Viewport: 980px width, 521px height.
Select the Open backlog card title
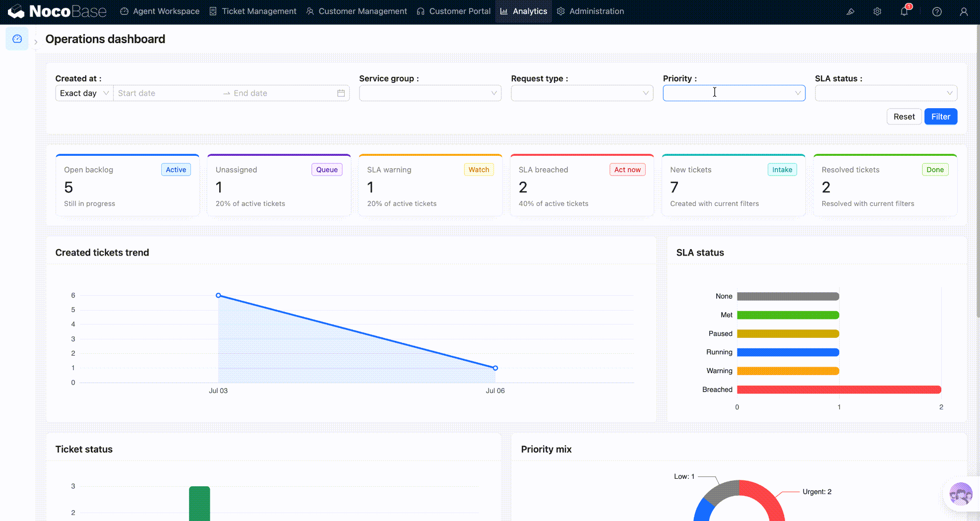89,170
